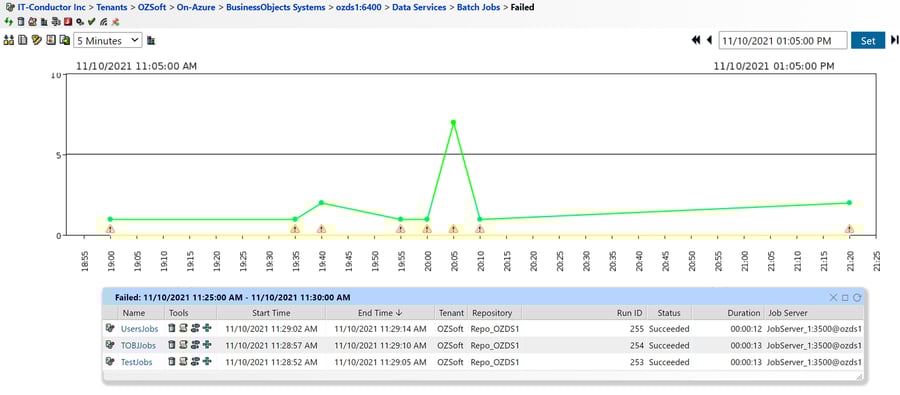Click the trash can icon in top toolbar
This screenshot has height=395, width=900.
click(x=21, y=22)
